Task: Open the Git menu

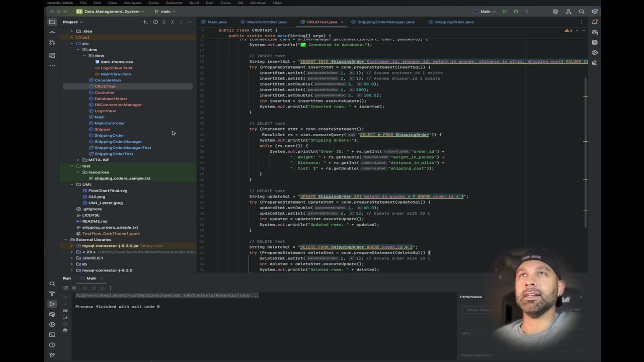Action: [x=240, y=3]
